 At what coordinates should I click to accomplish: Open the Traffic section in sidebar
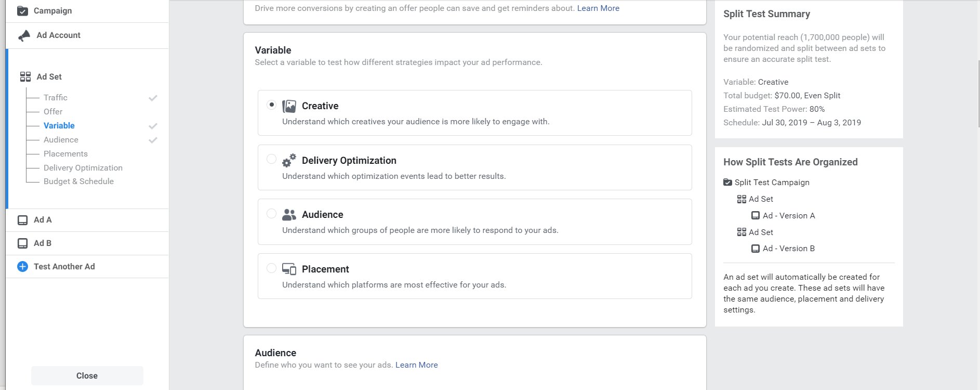coord(56,98)
